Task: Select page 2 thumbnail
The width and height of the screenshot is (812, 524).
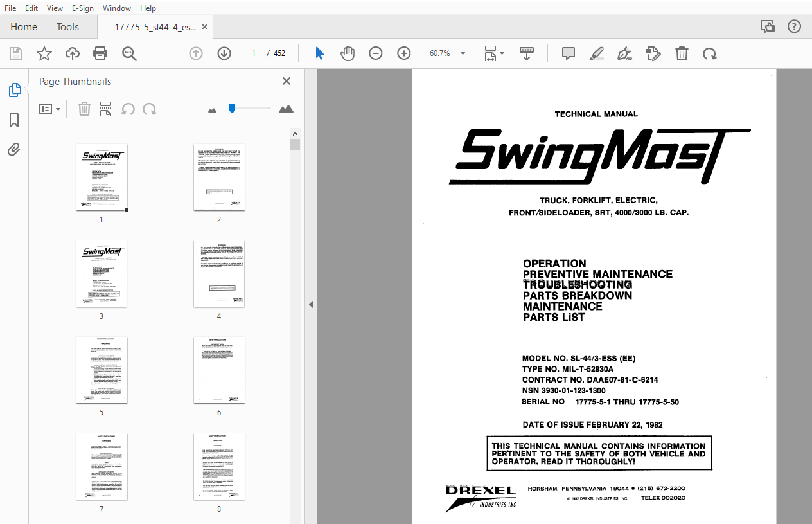Action: tap(219, 177)
